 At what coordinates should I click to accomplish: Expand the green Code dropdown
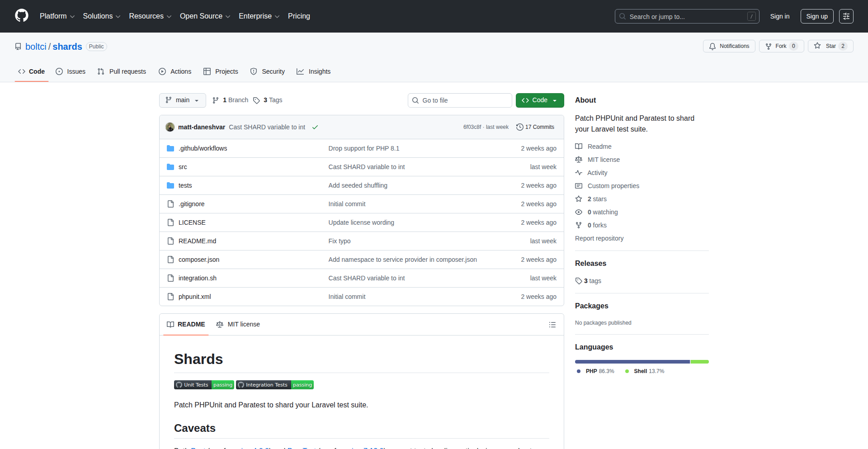(555, 100)
